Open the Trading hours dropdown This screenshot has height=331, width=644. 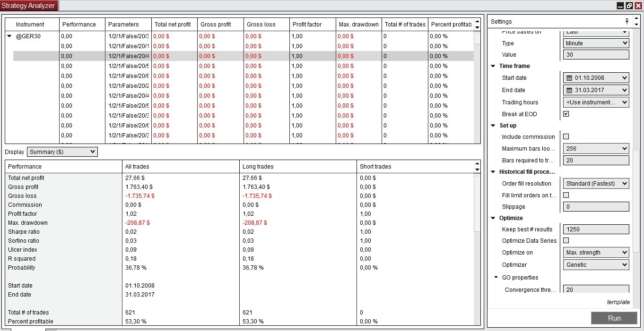596,102
